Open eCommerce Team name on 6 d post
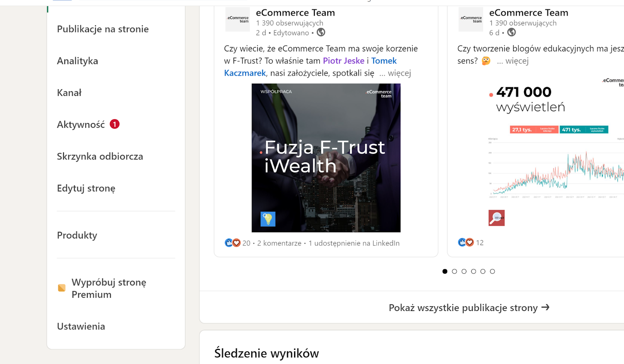The image size is (624, 364). (528, 13)
